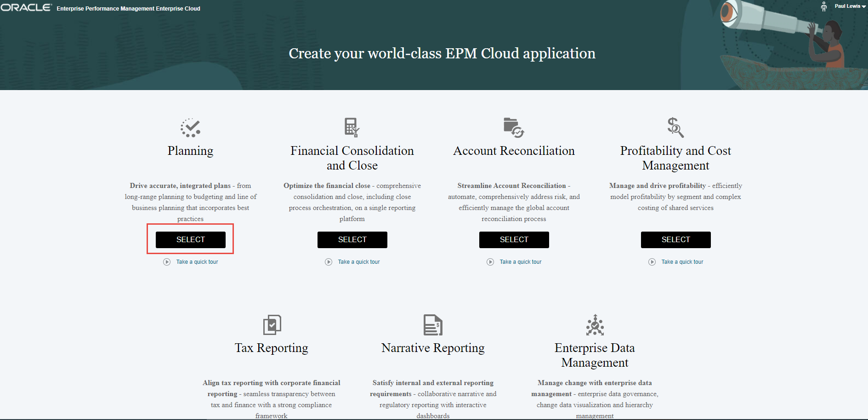Click the Oracle logo
Viewport: 868px width, 420px height.
(26, 7)
